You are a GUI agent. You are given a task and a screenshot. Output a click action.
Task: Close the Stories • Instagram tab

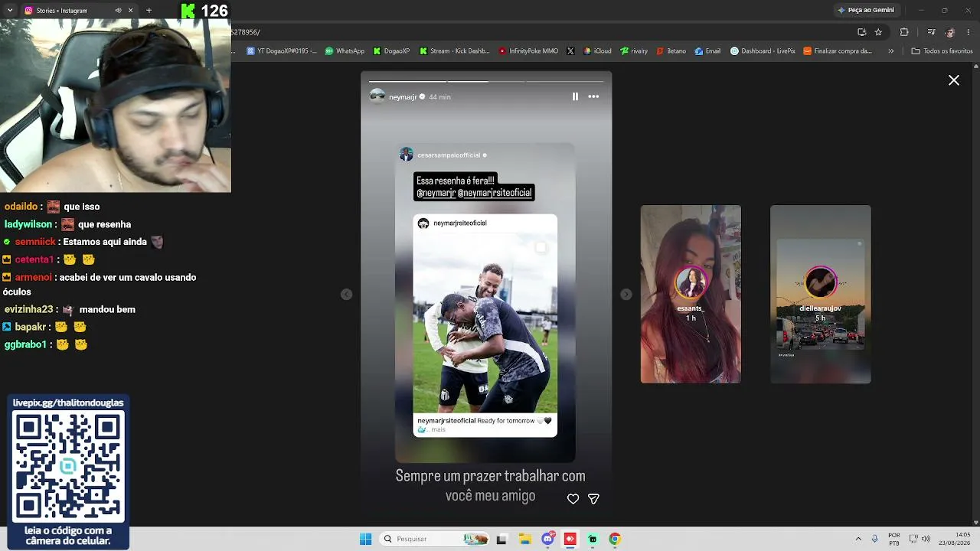(130, 11)
